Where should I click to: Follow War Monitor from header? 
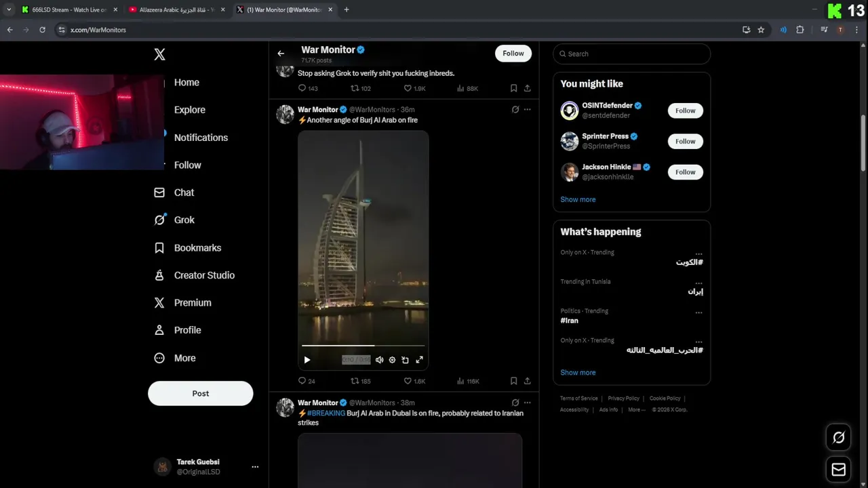point(513,54)
